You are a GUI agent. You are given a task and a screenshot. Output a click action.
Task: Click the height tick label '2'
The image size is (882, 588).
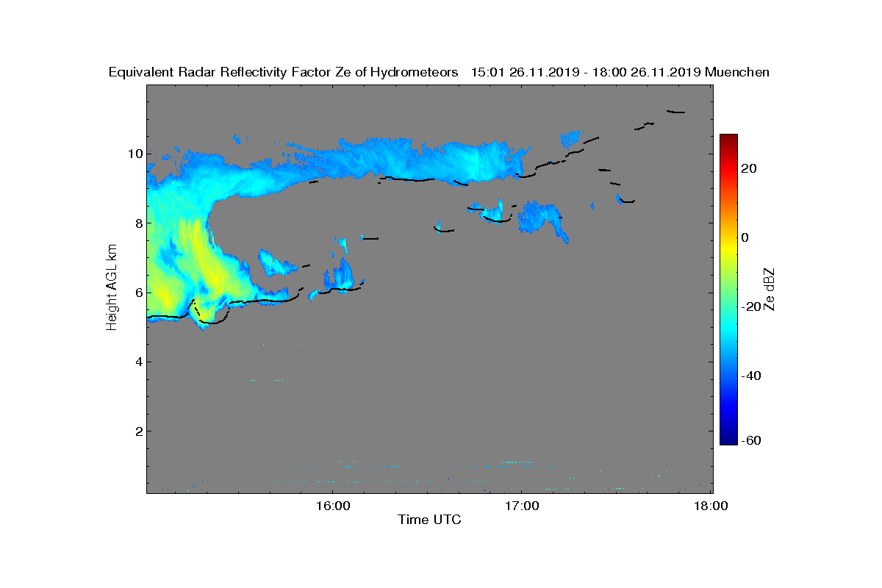(x=138, y=431)
